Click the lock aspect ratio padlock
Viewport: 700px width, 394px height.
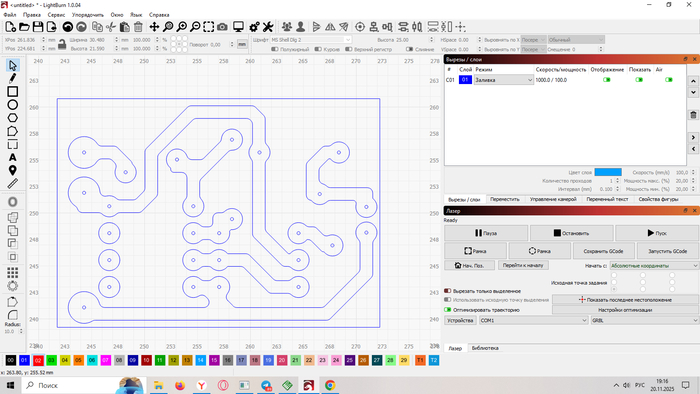point(62,44)
